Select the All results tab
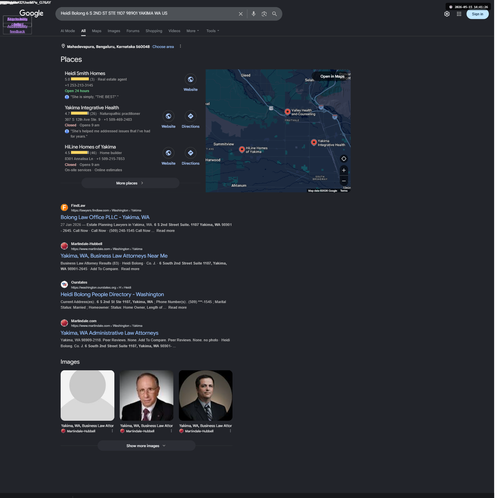Screen dimensions: 500x498 [x=83, y=31]
